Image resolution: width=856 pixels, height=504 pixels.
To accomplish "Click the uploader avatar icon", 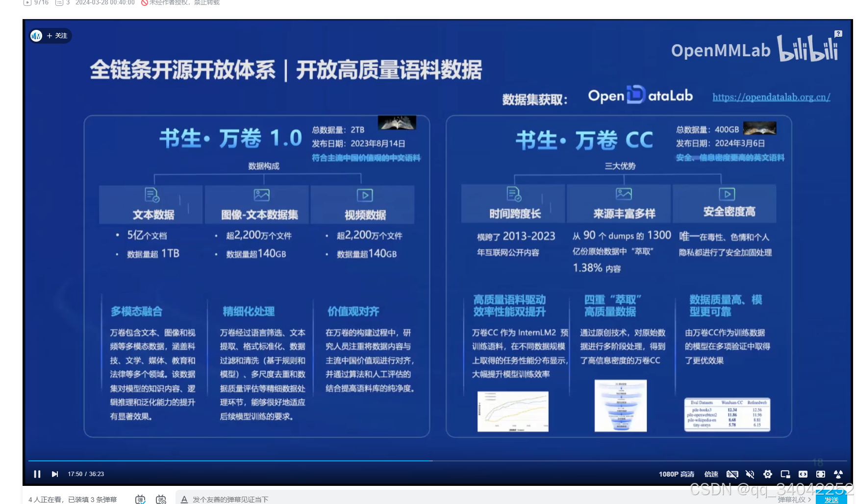I will [36, 36].
